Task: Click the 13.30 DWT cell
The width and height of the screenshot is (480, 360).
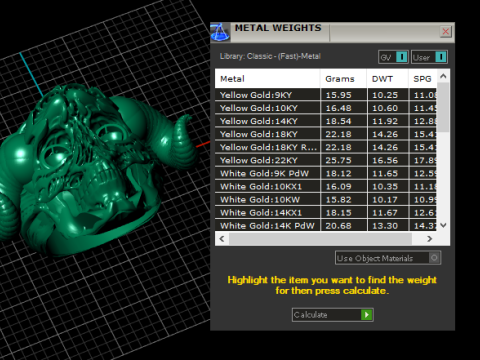Action: tap(388, 225)
